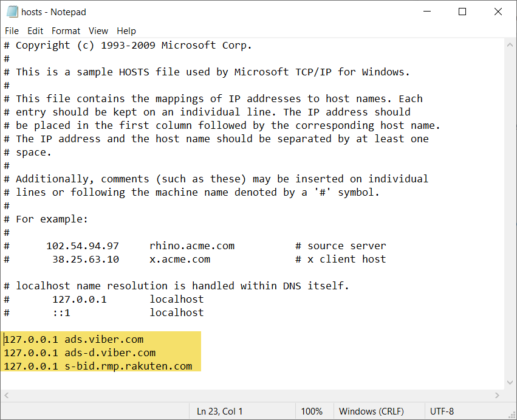Open the View menu

tap(98, 31)
